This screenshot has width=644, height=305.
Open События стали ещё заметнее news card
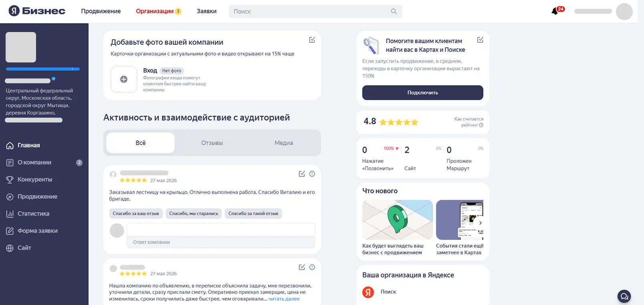pos(460,227)
